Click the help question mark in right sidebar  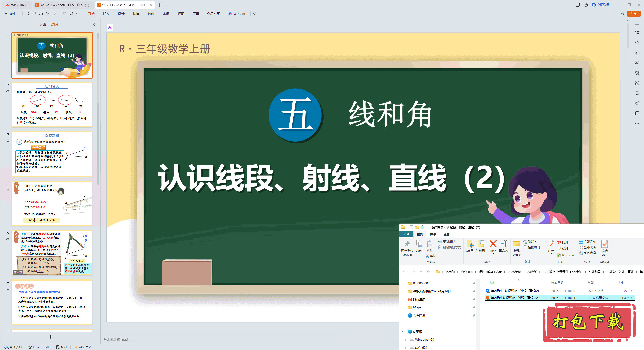pyautogui.click(x=637, y=103)
